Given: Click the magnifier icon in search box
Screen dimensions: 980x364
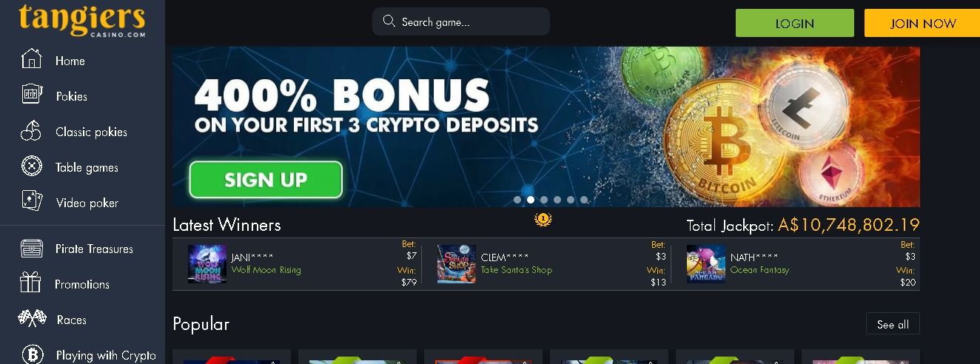Looking at the screenshot, I should [x=389, y=21].
